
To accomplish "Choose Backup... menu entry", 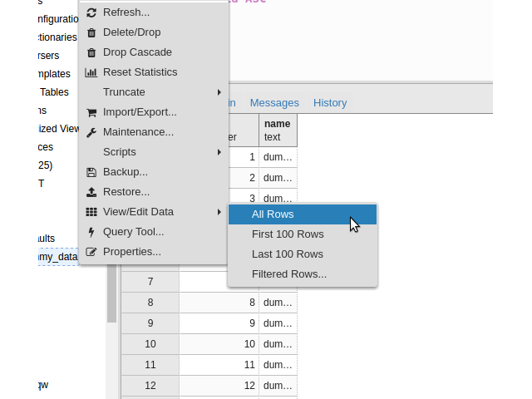I will tap(153, 172).
